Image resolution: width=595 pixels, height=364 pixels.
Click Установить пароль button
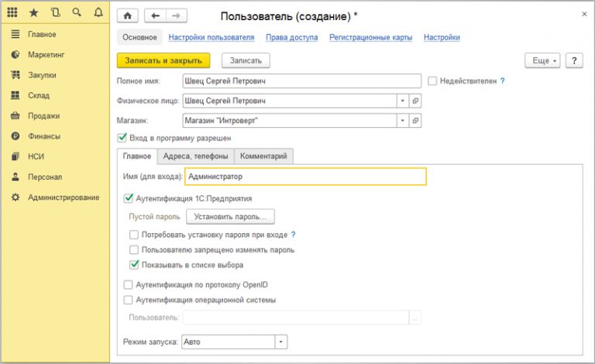[230, 217]
